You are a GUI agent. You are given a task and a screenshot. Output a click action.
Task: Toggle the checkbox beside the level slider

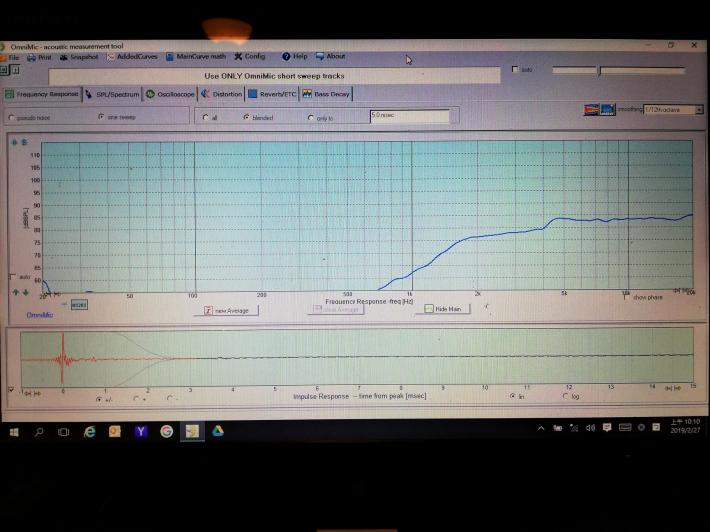(515, 69)
